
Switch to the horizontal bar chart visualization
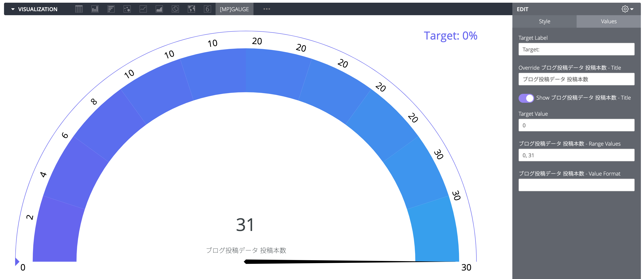(111, 9)
